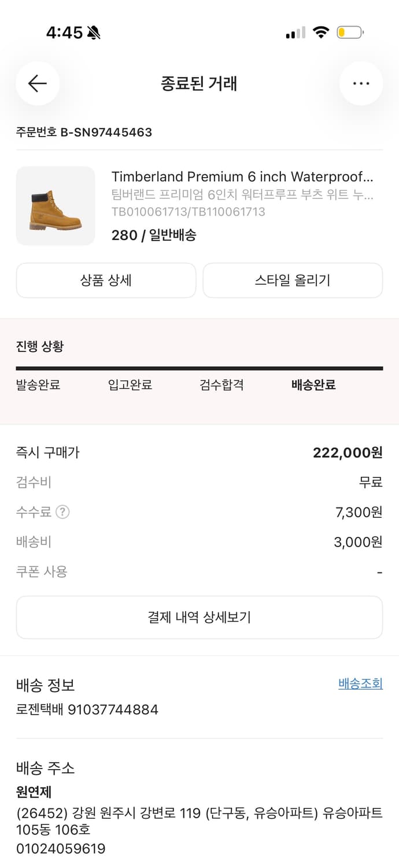The image size is (399, 868).
Task: Tap the back arrow to exit order details
Action: click(37, 83)
